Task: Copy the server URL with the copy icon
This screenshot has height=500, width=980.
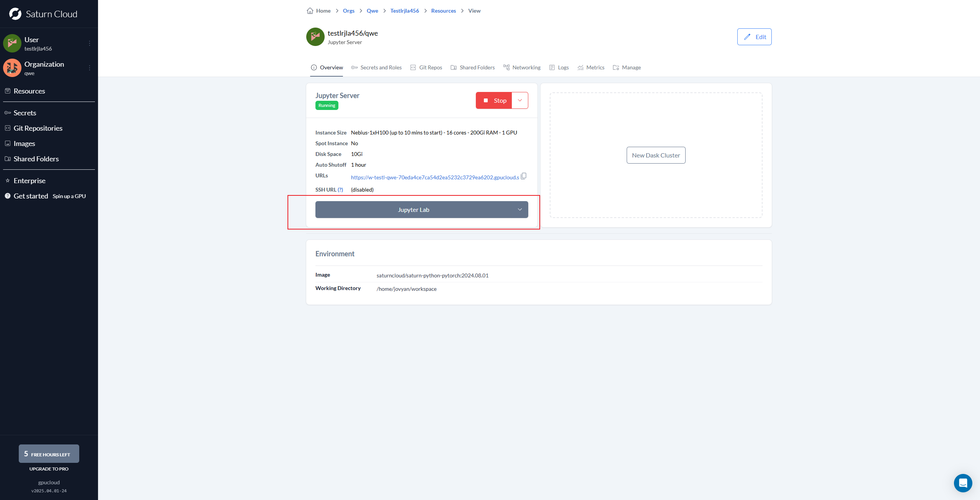Action: point(524,176)
